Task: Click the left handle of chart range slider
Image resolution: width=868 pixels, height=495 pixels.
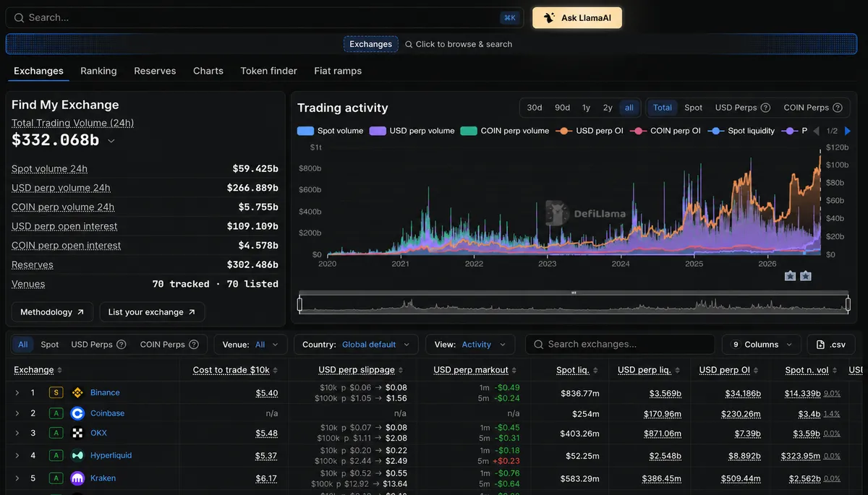Action: 300,304
